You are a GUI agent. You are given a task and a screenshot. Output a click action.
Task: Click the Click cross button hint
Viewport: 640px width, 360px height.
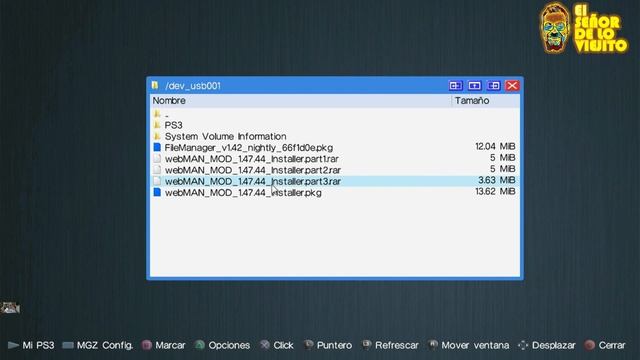click(277, 345)
